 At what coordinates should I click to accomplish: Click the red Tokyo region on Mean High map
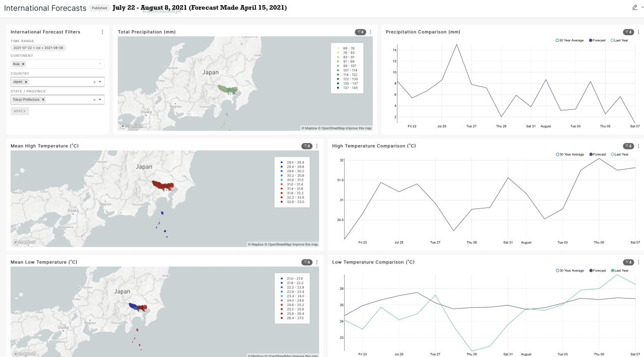[x=162, y=186]
